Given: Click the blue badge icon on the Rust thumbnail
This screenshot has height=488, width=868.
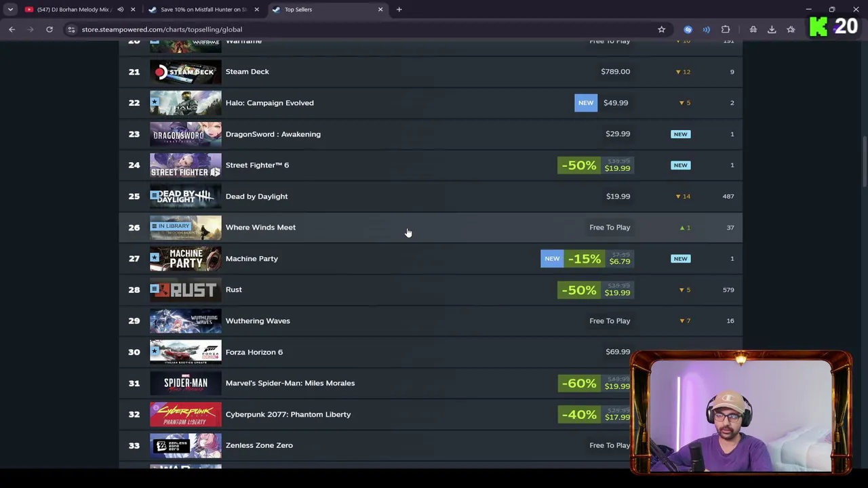Looking at the screenshot, I should (x=155, y=289).
